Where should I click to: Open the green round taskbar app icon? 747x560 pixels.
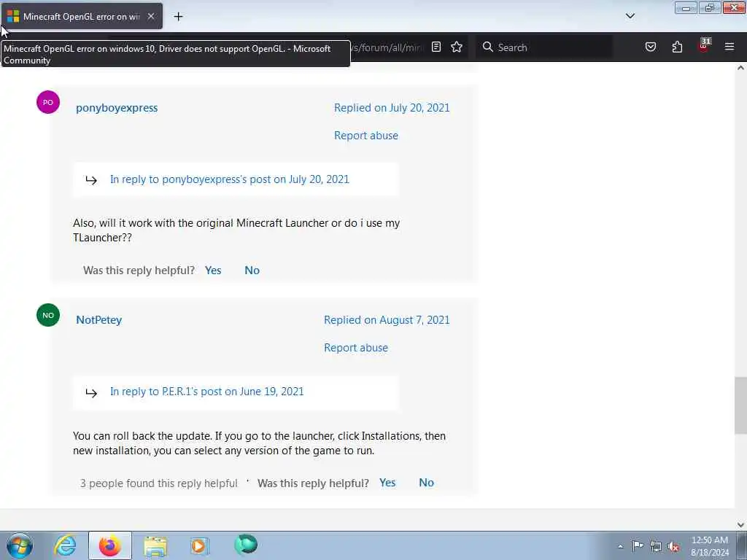coord(246,545)
